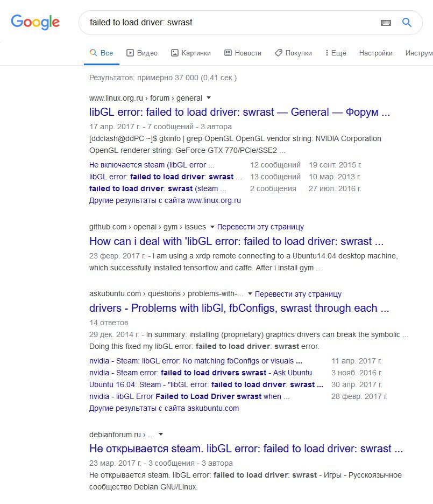Click the date '30 апр. 2017 г.'
The image size is (433, 504).
coord(357,385)
